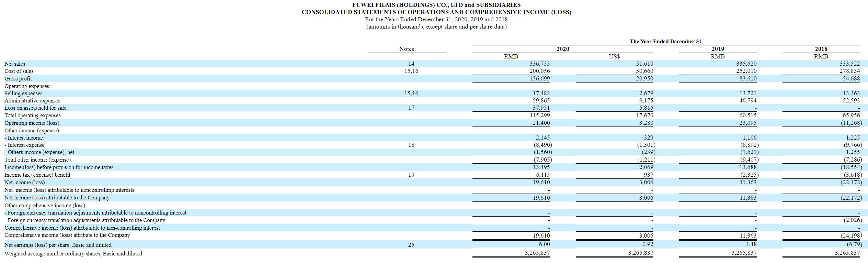868x263 pixels.
Task: Click Net sales US$ value '51,610'
Action: 645,64
